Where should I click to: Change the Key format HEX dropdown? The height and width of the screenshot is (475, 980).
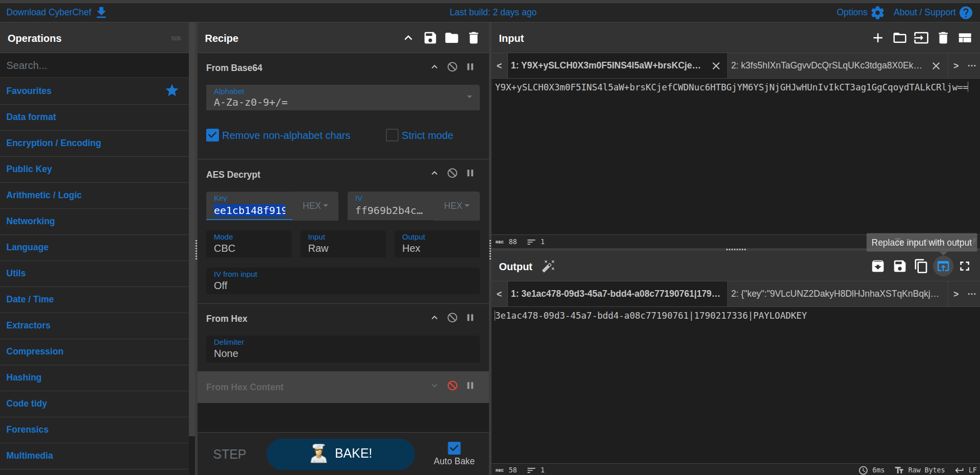[315, 206]
